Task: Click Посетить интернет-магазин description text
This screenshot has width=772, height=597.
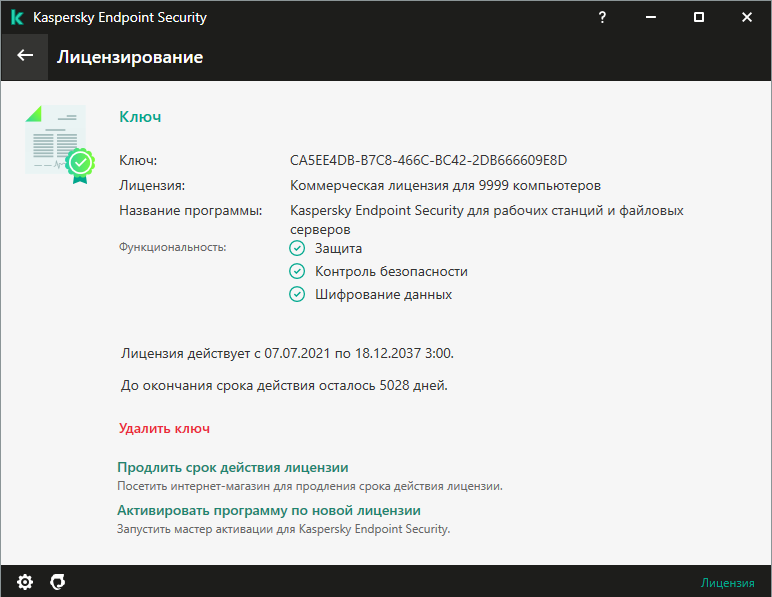Action: coord(310,486)
